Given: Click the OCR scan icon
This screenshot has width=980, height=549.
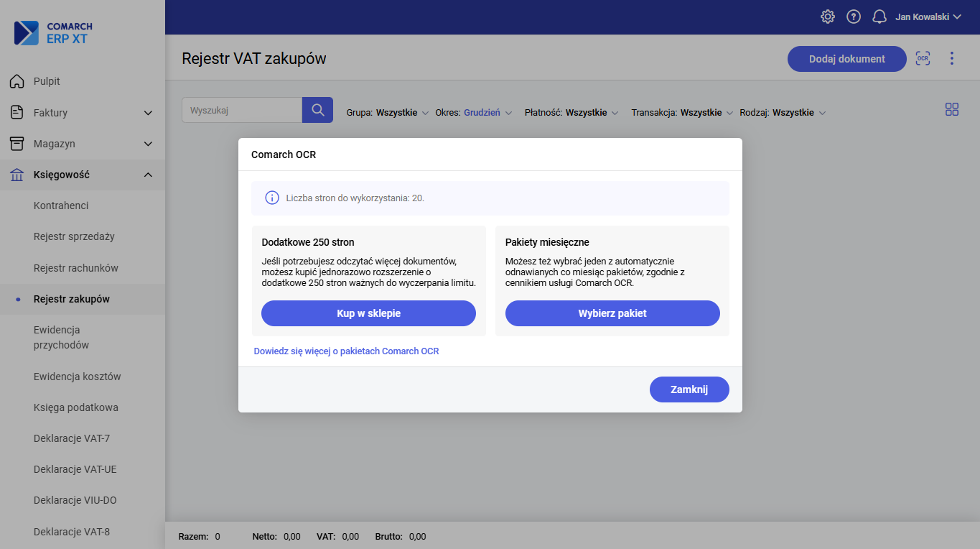Looking at the screenshot, I should coord(923,59).
